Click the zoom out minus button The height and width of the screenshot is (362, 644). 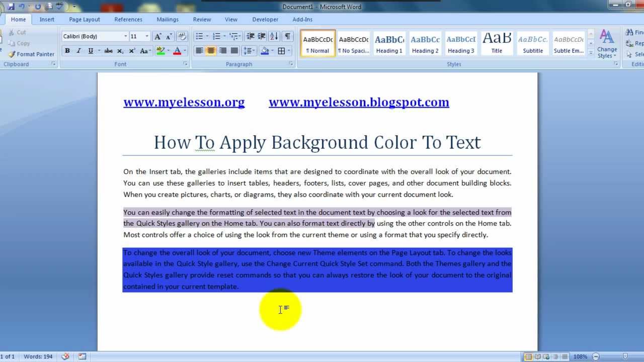(596, 356)
